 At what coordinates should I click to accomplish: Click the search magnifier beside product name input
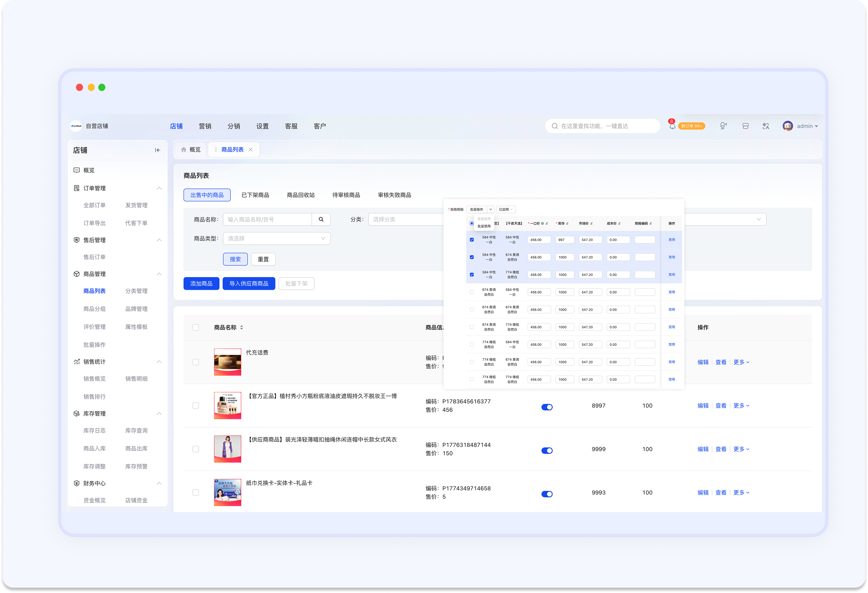point(321,220)
